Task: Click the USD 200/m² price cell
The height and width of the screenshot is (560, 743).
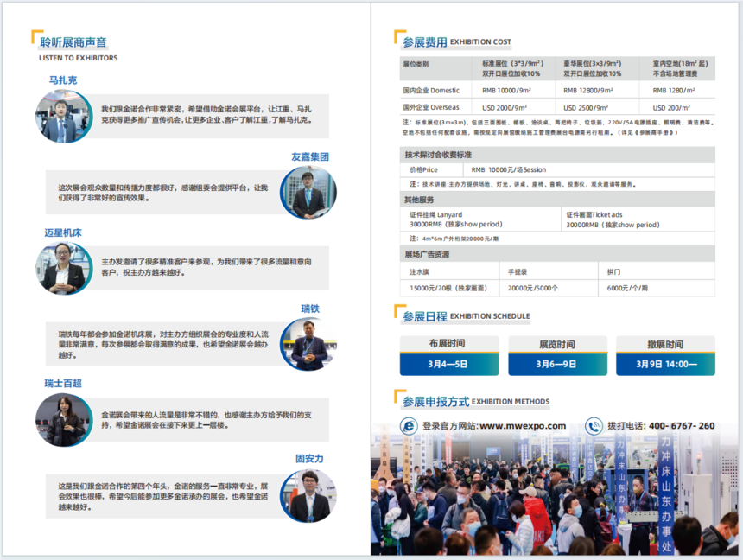Action: click(x=671, y=108)
